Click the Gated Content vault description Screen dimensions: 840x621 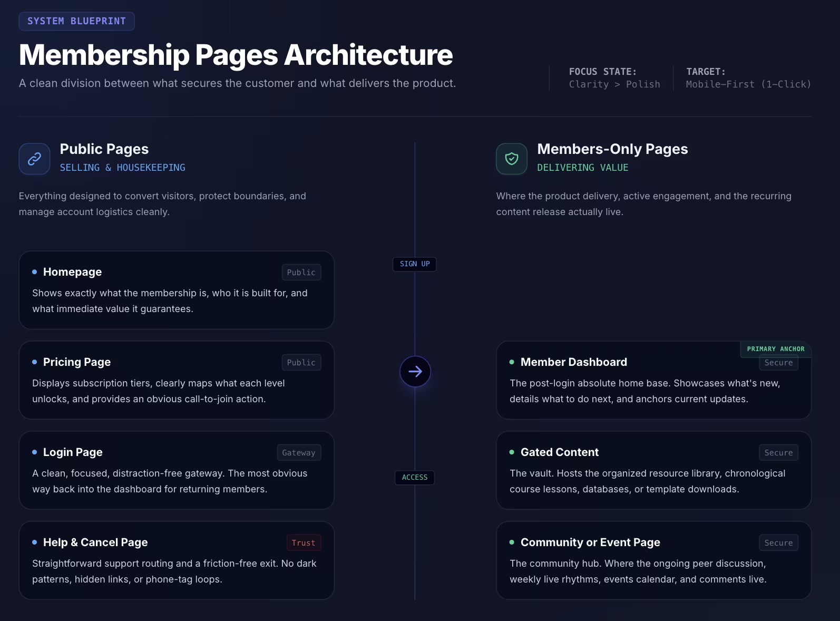tap(648, 481)
